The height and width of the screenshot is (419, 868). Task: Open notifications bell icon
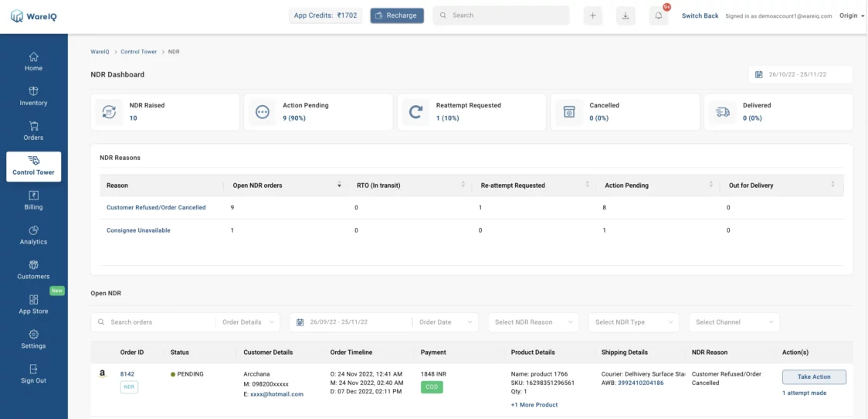[x=659, y=16]
